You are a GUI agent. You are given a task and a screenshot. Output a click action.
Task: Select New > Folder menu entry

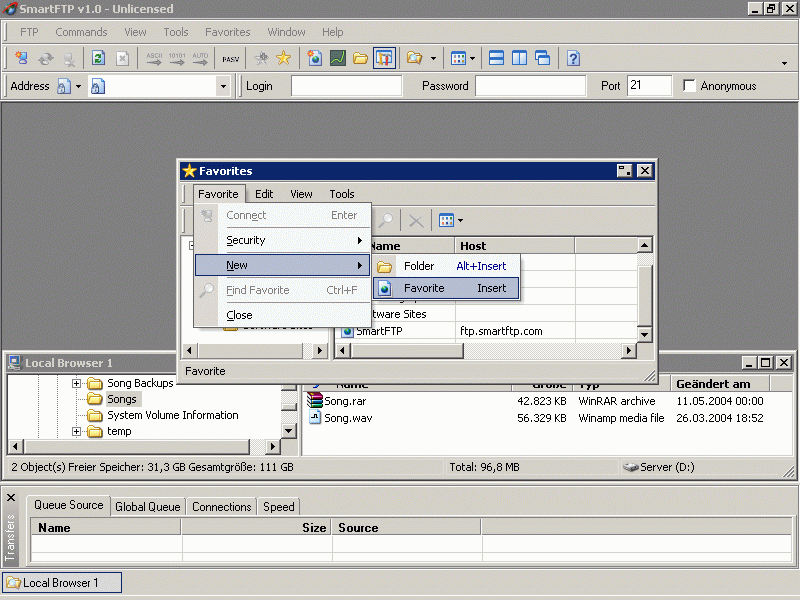click(x=446, y=266)
